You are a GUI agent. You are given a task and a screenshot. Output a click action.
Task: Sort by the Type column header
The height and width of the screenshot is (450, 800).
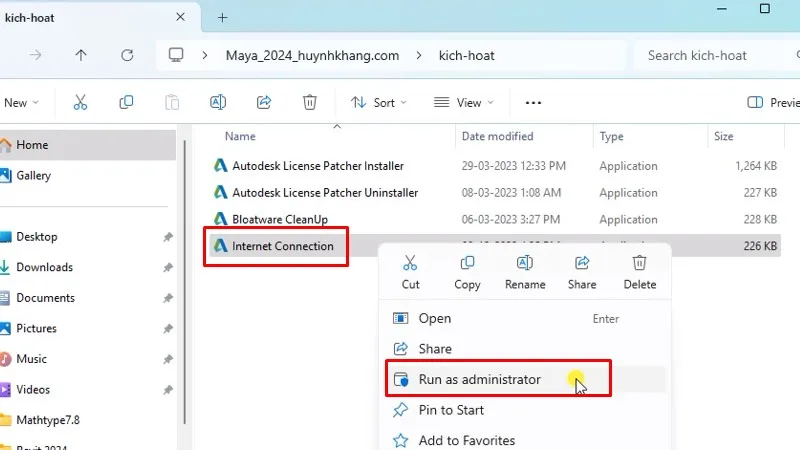[611, 136]
